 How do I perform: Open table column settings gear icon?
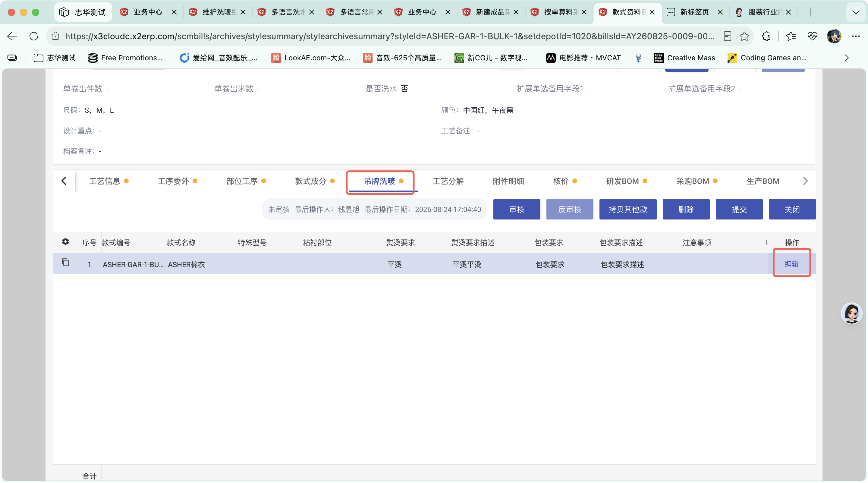tap(65, 242)
